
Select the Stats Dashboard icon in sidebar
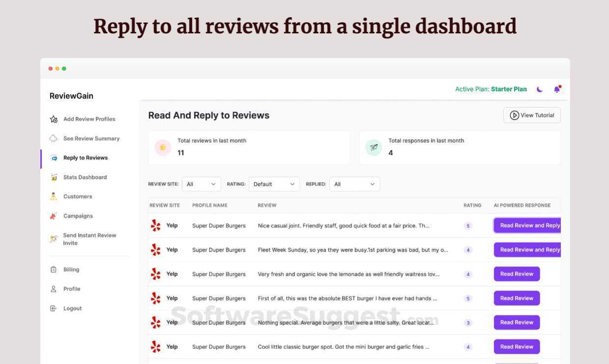click(54, 177)
